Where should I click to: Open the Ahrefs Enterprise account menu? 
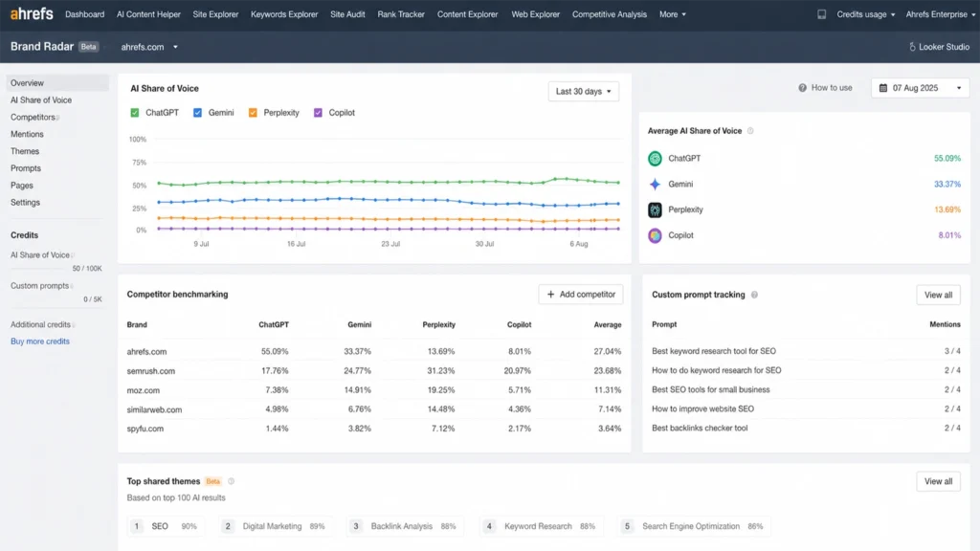[x=940, y=14]
